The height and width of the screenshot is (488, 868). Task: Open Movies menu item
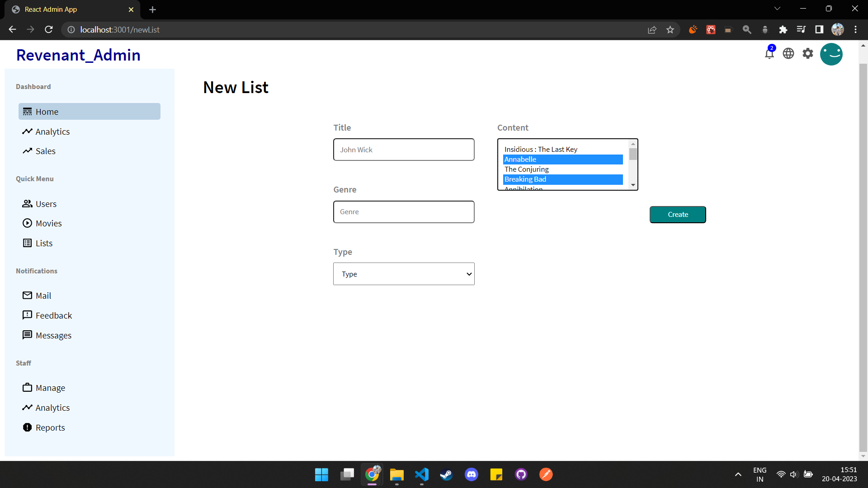pos(49,223)
